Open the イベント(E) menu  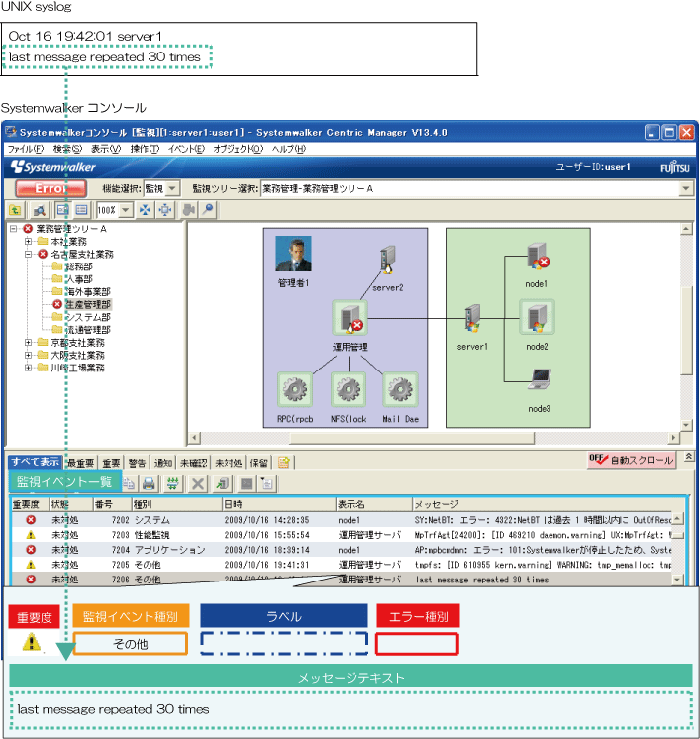coord(186,149)
